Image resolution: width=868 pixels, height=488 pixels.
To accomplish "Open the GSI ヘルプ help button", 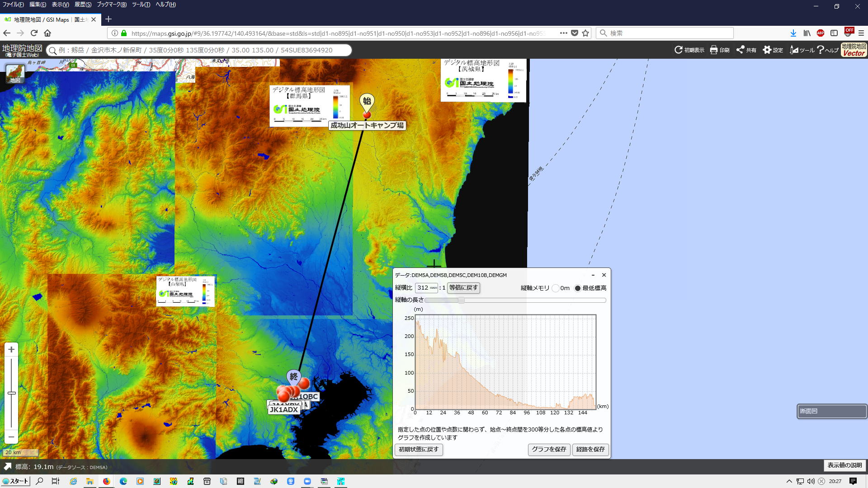I will pyautogui.click(x=828, y=50).
